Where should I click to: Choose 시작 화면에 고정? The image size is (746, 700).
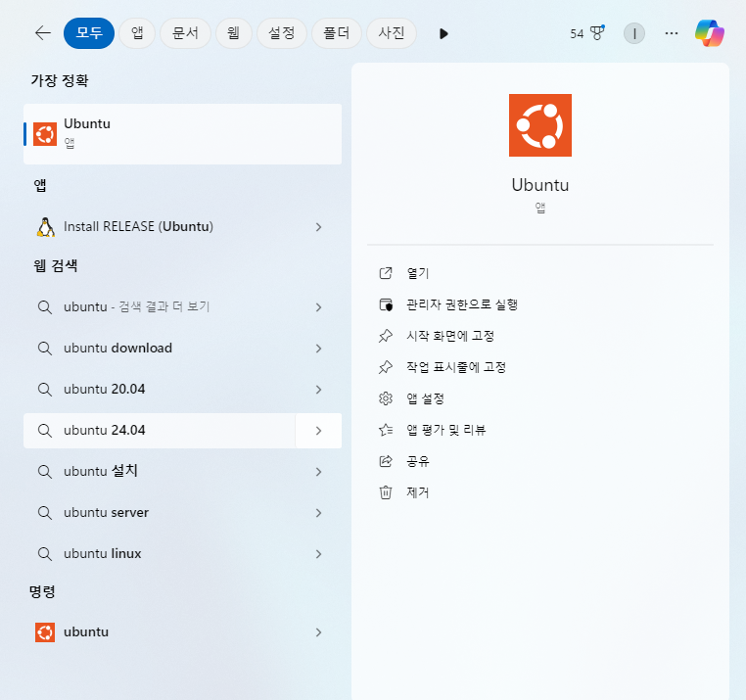(x=450, y=336)
